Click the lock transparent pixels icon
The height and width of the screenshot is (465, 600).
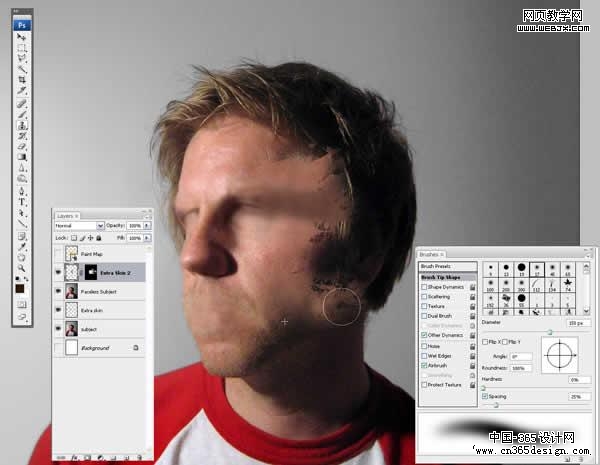(74, 238)
